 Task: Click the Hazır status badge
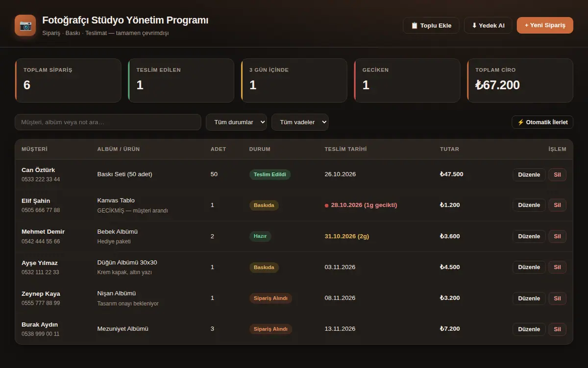260,236
